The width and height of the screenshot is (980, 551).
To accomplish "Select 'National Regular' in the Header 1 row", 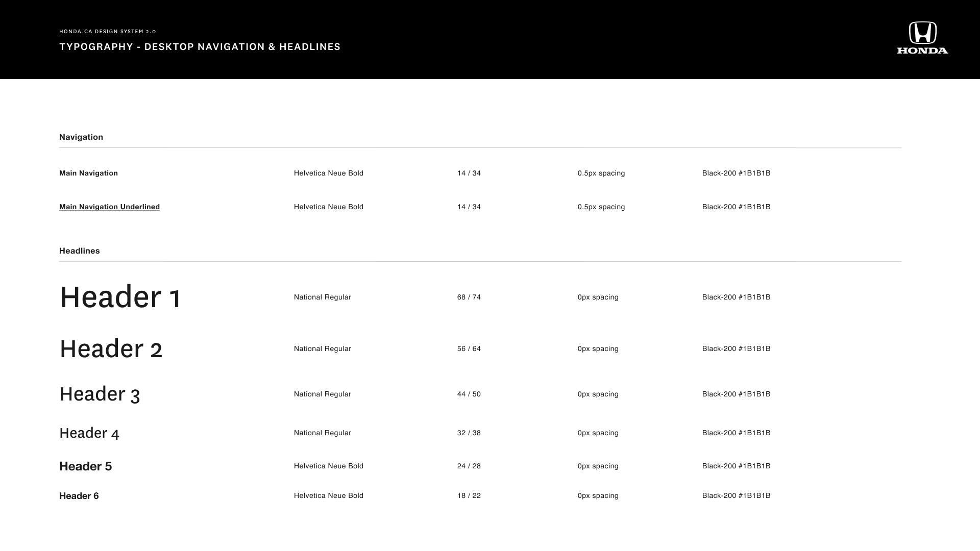I will click(323, 297).
